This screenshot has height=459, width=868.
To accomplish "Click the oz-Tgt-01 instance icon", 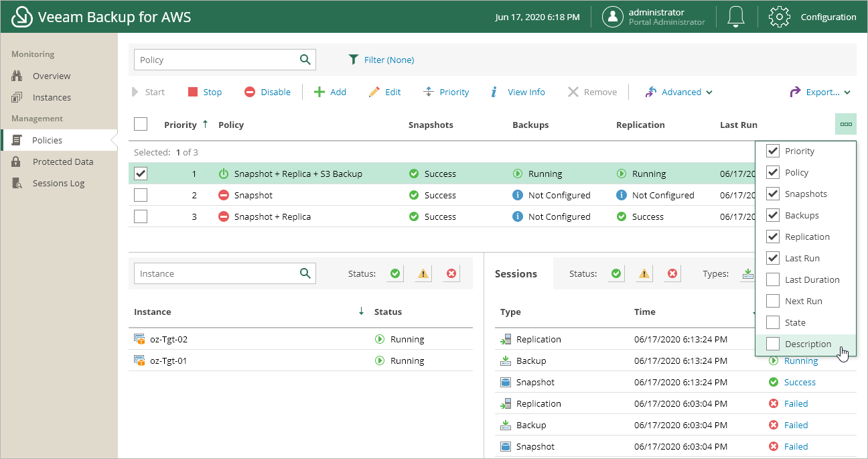I will point(139,360).
